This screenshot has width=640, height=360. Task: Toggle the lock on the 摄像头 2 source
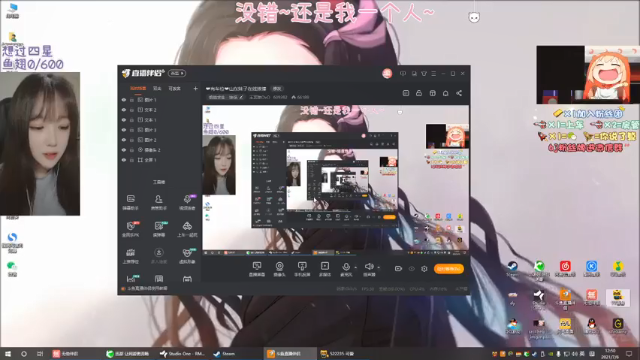[x=132, y=150]
